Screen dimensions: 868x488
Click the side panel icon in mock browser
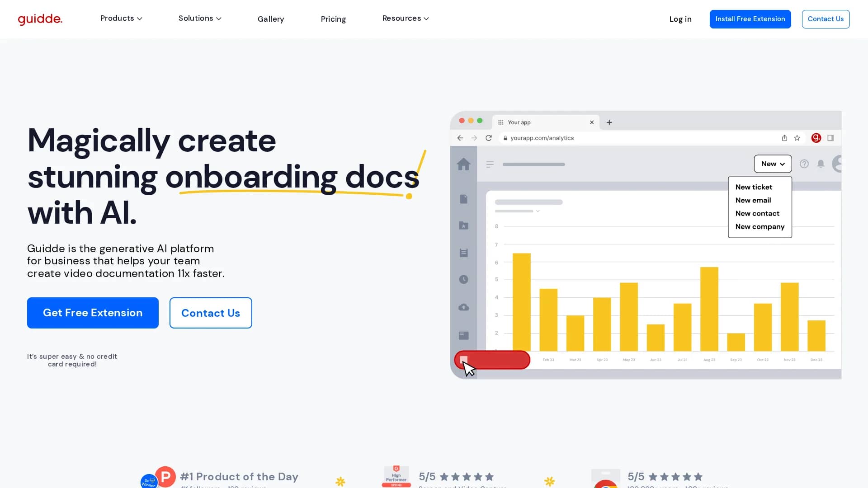pyautogui.click(x=830, y=138)
